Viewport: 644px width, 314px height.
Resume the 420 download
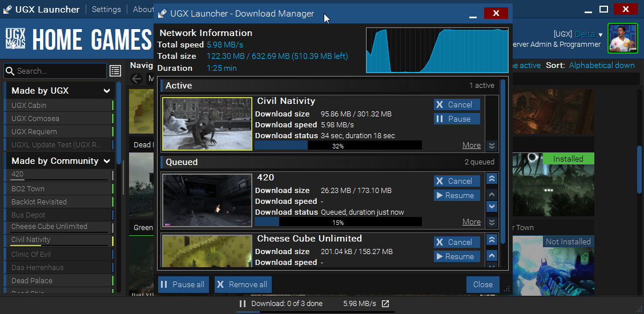[x=457, y=195]
